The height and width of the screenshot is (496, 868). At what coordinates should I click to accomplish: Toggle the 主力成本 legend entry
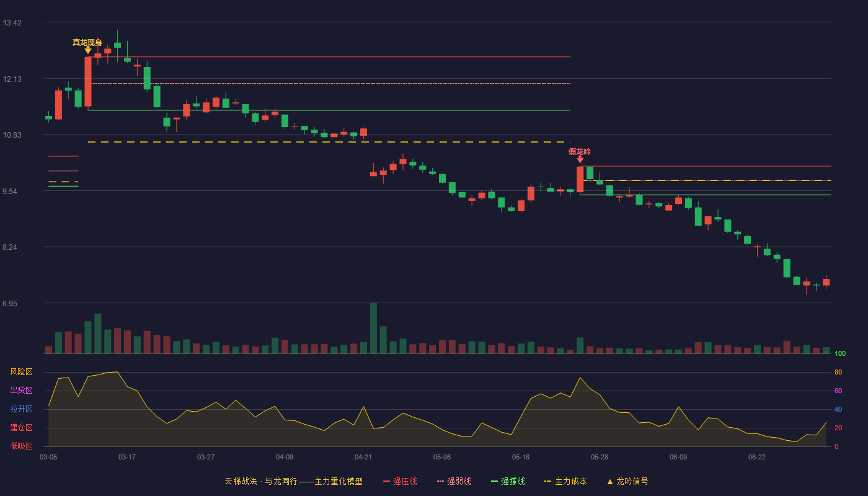pyautogui.click(x=565, y=481)
